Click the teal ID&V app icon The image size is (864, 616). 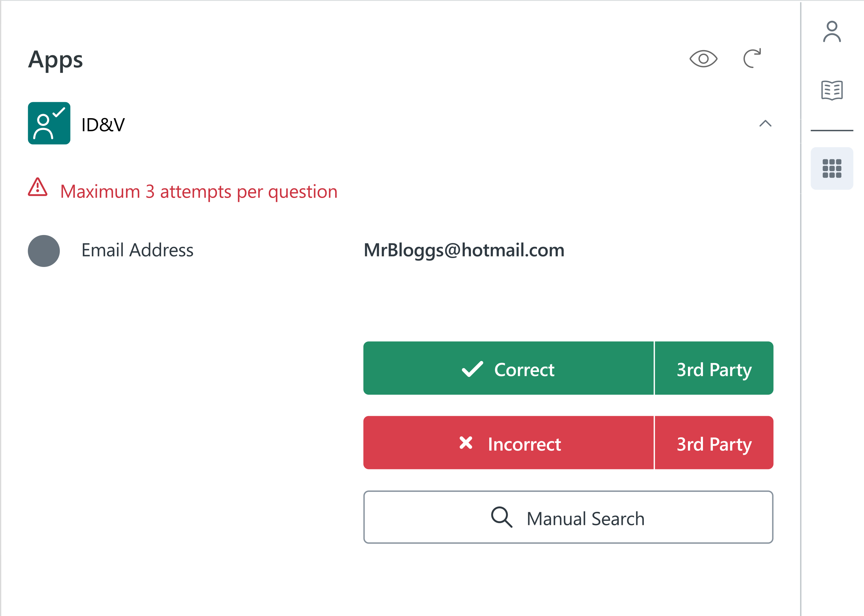(49, 123)
